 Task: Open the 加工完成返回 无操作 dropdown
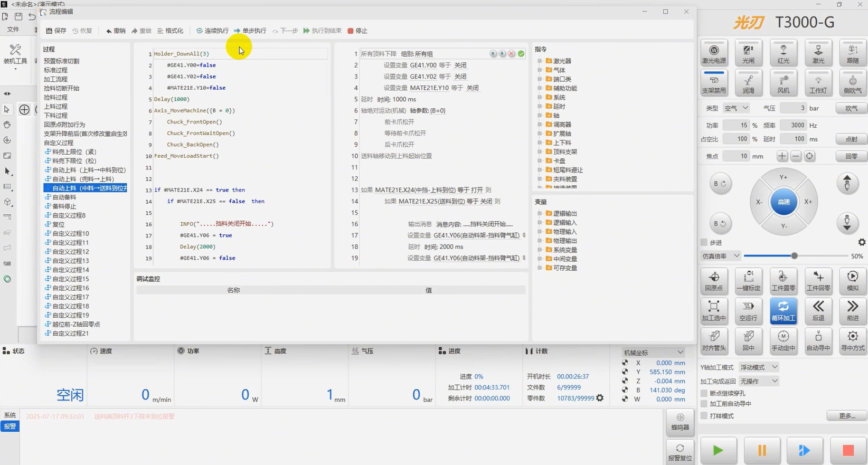click(x=759, y=381)
